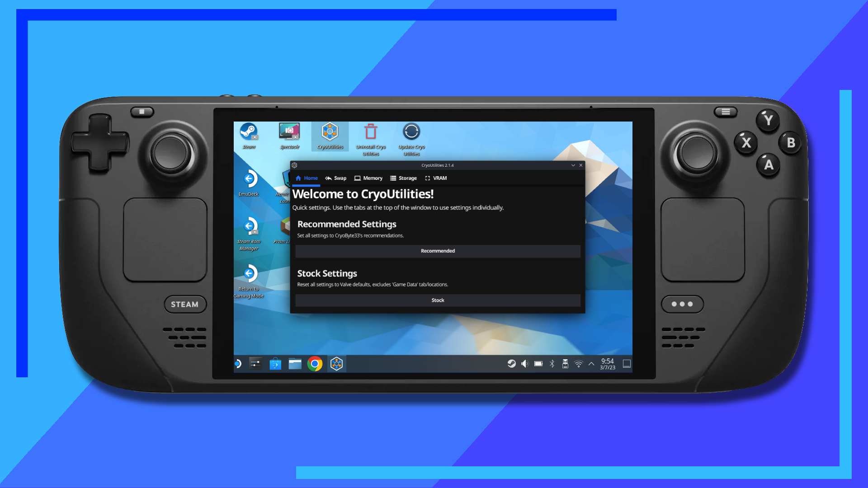Image resolution: width=868 pixels, height=488 pixels.
Task: Launch Steam Rom Manager shortcut
Action: tap(249, 227)
